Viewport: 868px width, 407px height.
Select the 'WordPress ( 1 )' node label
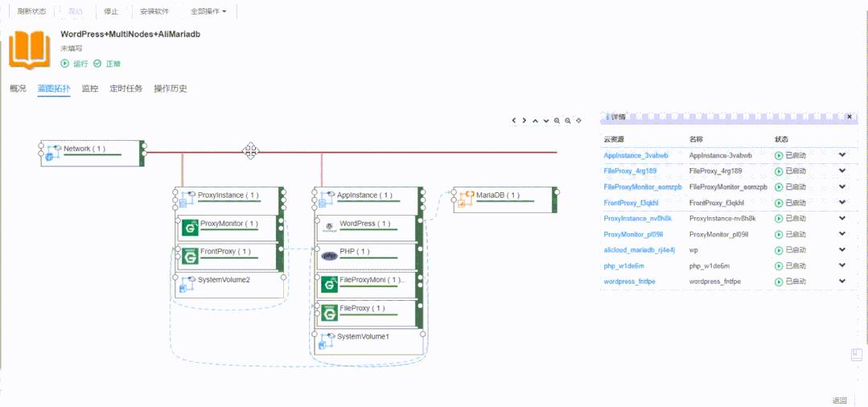click(x=364, y=224)
